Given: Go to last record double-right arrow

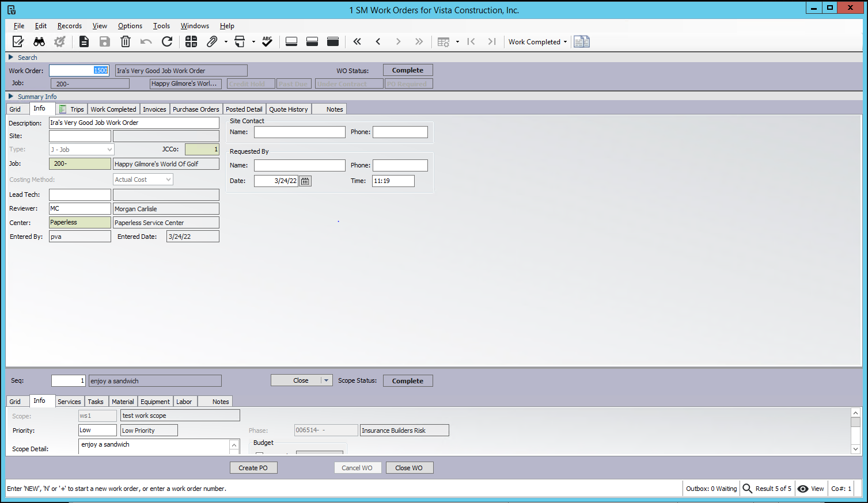Looking at the screenshot, I should tap(419, 41).
